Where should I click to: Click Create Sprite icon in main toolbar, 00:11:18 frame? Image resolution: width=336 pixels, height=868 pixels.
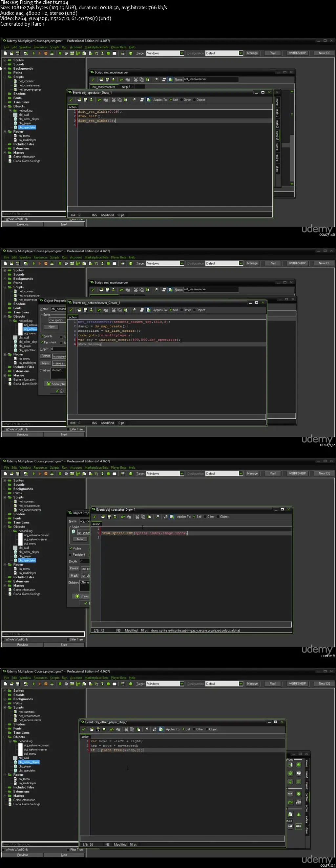(60, 474)
